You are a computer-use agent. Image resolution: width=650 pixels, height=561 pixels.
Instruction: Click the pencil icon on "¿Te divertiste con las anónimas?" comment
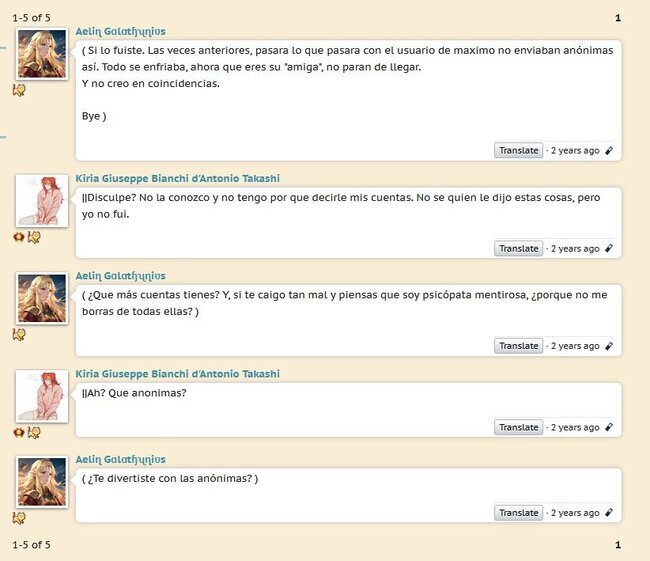click(x=609, y=512)
